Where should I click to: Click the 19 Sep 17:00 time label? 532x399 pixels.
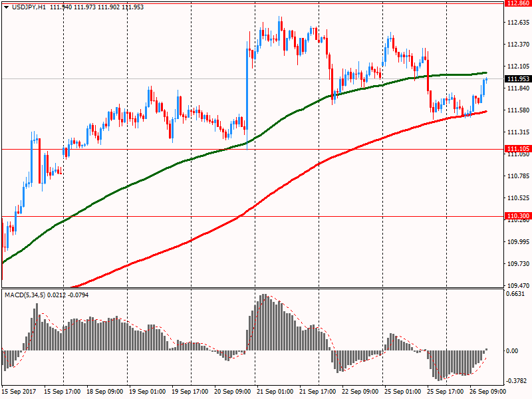[x=190, y=392]
